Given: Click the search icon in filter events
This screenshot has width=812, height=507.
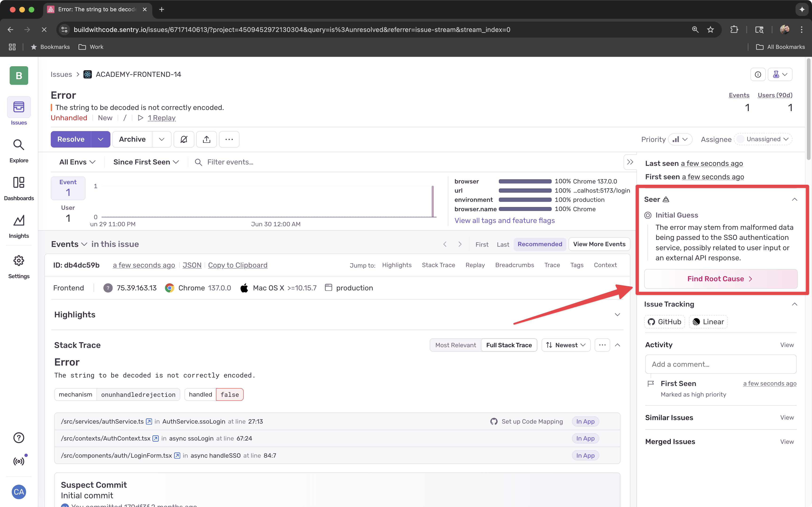Looking at the screenshot, I should pos(199,162).
